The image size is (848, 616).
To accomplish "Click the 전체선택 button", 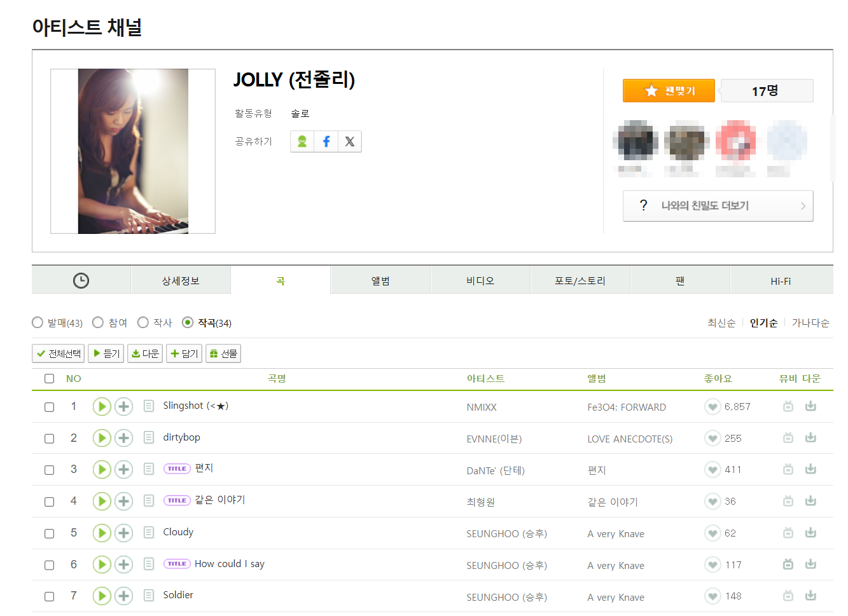I will click(59, 353).
